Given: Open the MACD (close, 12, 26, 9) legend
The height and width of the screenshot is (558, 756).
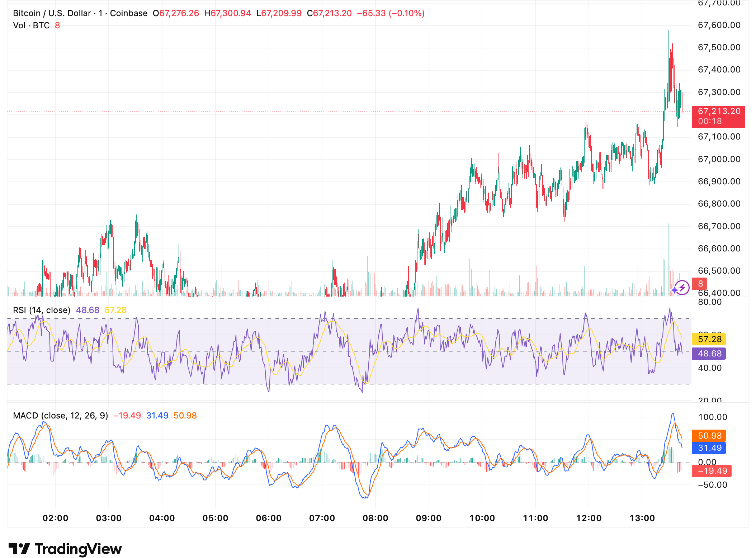Looking at the screenshot, I should 60,415.
